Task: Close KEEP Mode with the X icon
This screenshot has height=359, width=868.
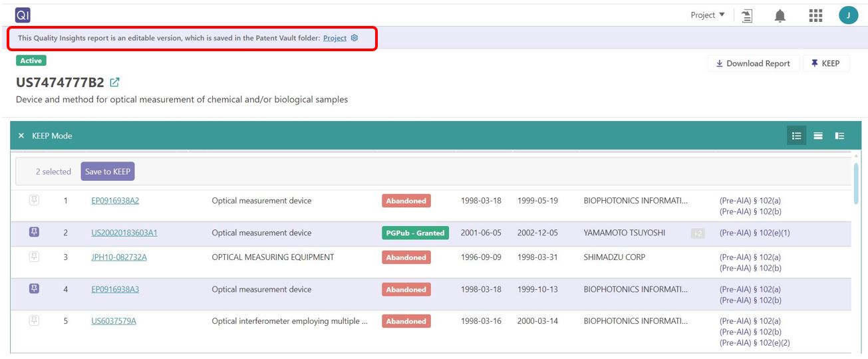Action: coord(21,136)
